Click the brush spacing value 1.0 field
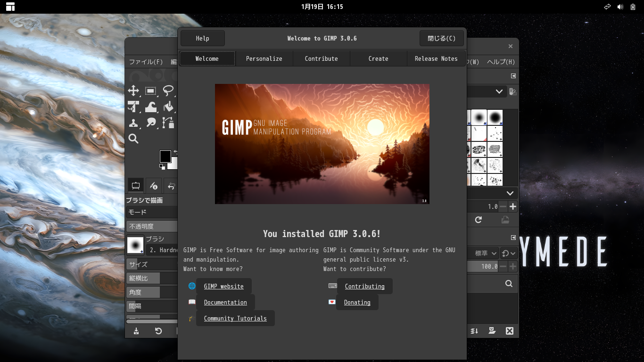Screen dimensions: 644x362 [x=483, y=206]
